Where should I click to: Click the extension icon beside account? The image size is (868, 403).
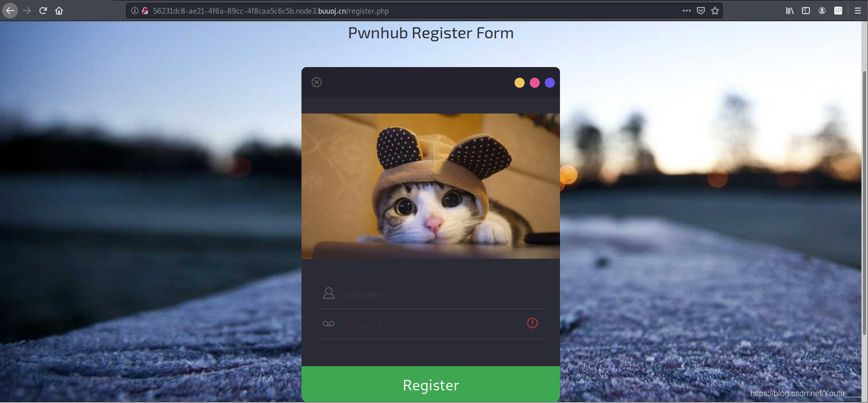(838, 11)
